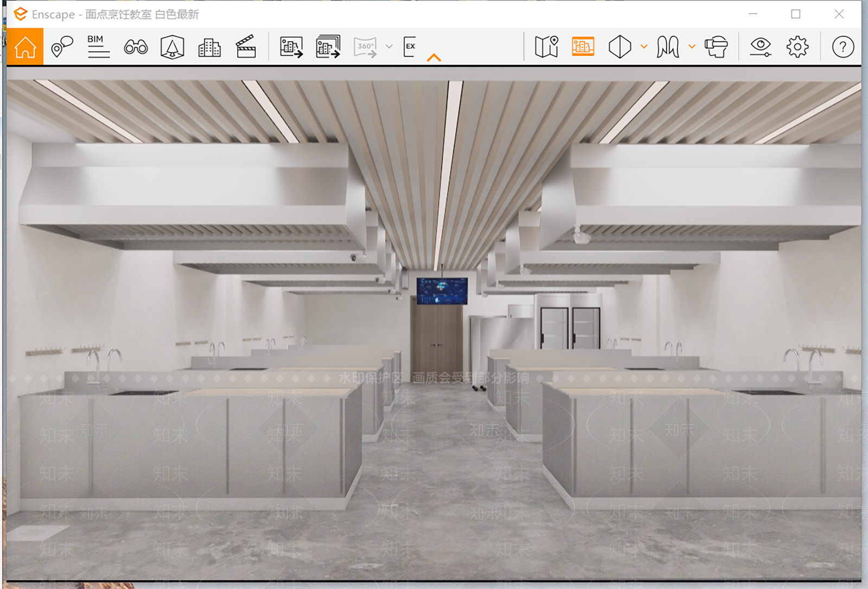The height and width of the screenshot is (589, 868).
Task: Click the Enscape logo in the title bar
Action: (20, 14)
